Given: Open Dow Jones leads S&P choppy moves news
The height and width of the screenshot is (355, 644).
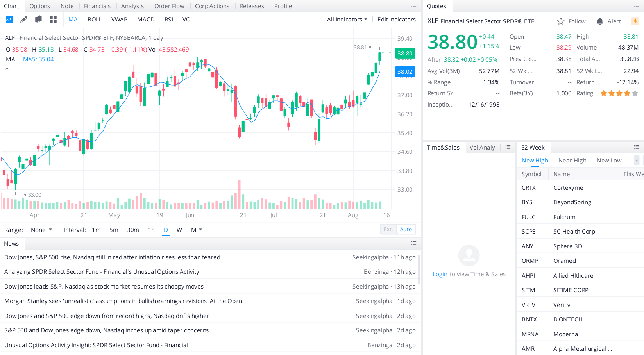Looking at the screenshot, I should click(x=104, y=287).
